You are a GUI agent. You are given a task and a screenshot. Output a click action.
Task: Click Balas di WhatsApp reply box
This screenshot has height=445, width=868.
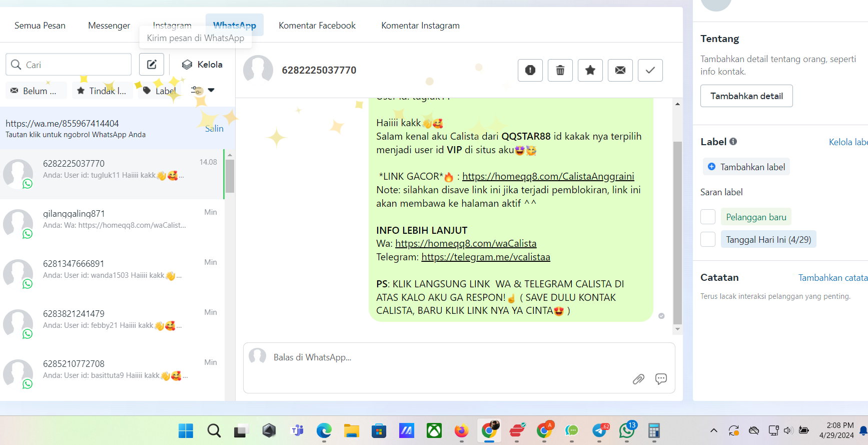click(459, 368)
